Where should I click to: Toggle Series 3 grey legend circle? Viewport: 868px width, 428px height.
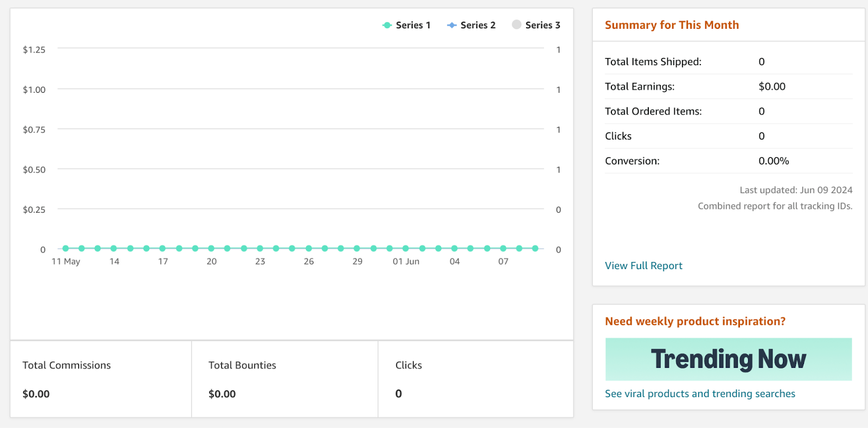516,25
